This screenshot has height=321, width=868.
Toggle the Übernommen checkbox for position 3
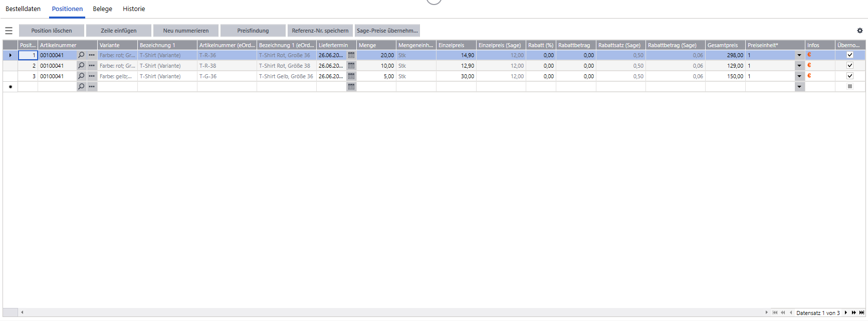coord(850,76)
